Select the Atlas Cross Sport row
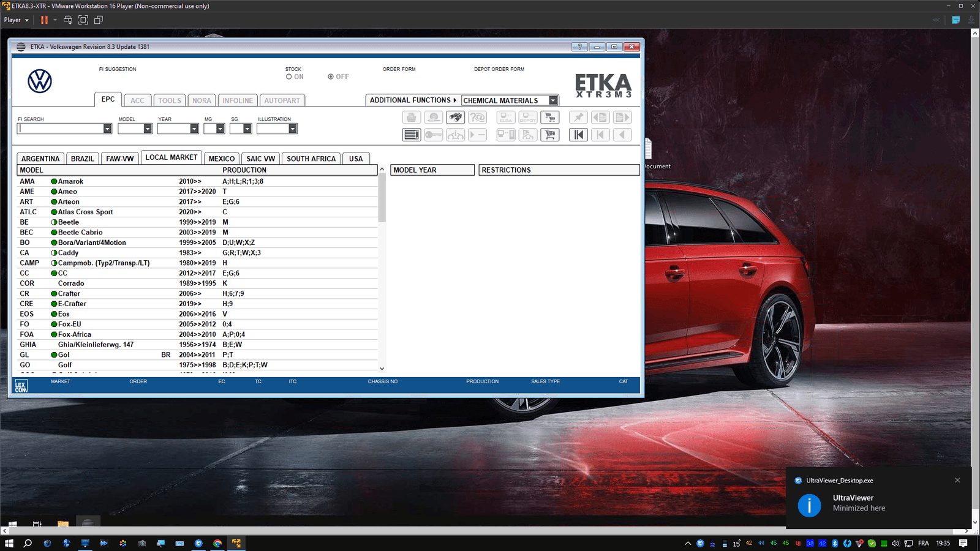The height and width of the screenshot is (551, 980). pos(197,212)
